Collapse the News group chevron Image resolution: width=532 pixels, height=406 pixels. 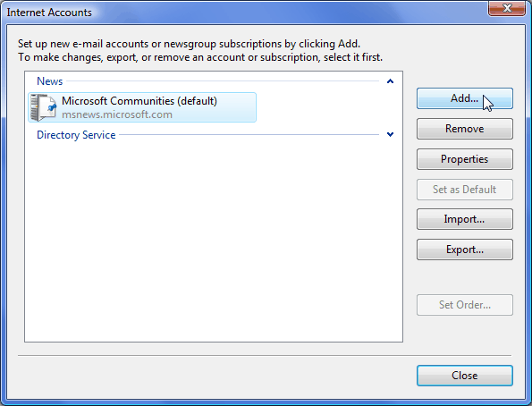pos(390,81)
